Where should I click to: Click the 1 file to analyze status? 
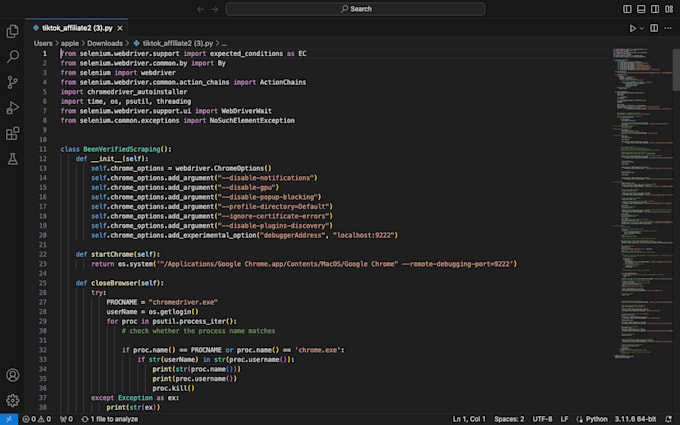(110, 419)
